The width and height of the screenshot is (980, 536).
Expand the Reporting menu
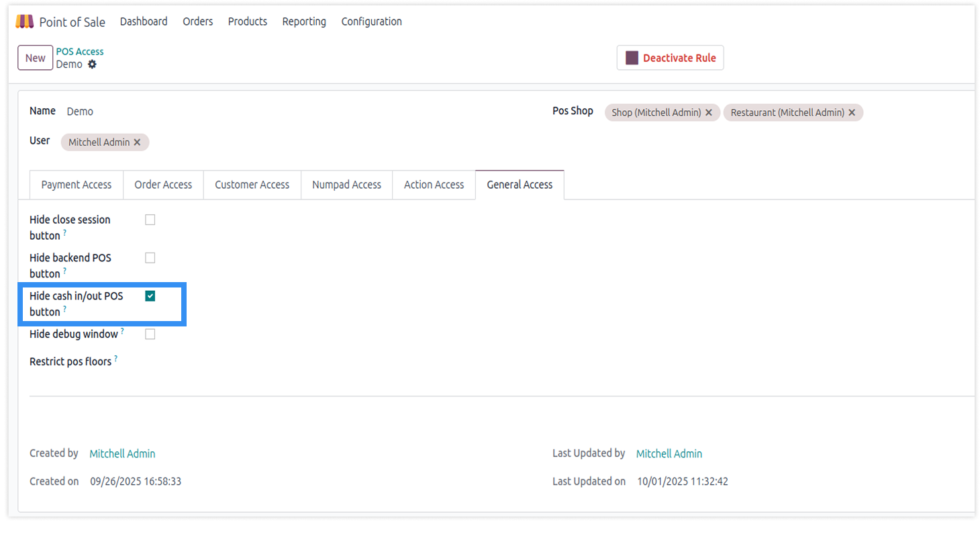pyautogui.click(x=303, y=21)
